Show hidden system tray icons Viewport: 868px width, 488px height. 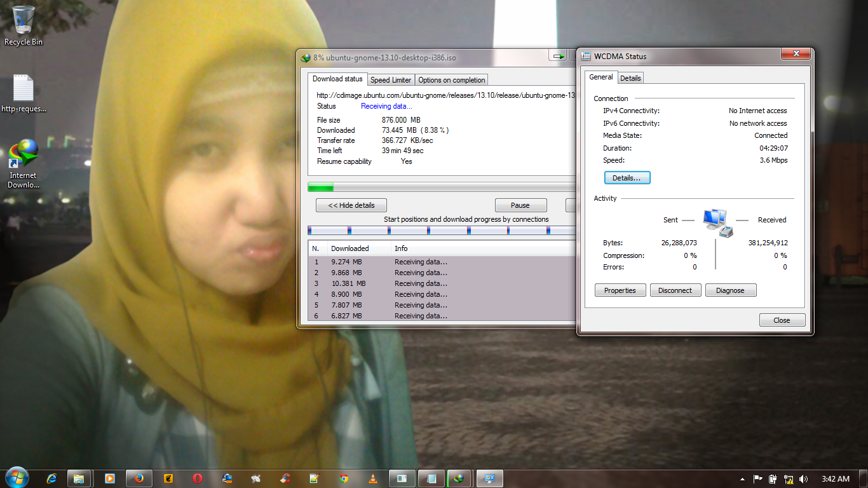coord(742,479)
